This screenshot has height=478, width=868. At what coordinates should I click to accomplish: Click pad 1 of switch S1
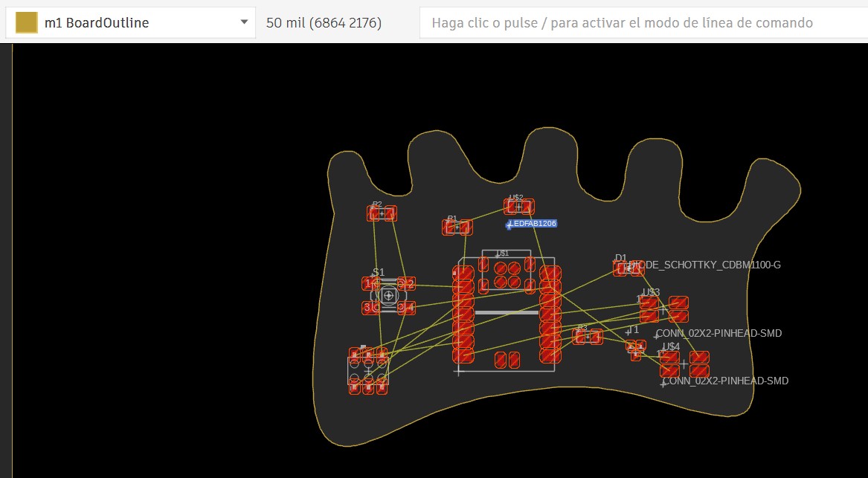[x=371, y=284]
